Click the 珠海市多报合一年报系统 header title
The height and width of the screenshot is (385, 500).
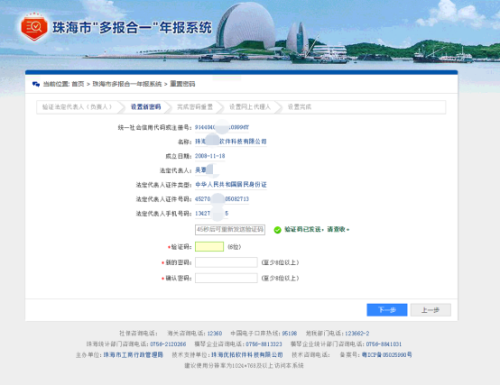coord(132,28)
